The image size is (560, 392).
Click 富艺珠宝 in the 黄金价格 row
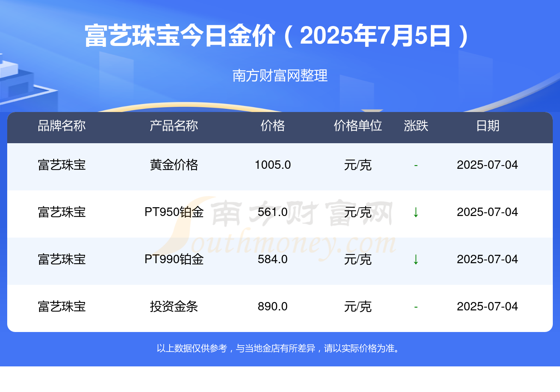pos(62,165)
